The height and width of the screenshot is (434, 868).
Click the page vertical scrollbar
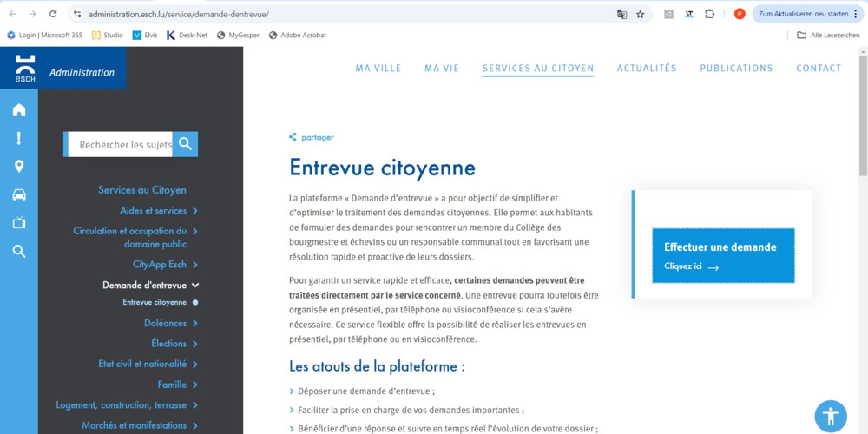862,113
